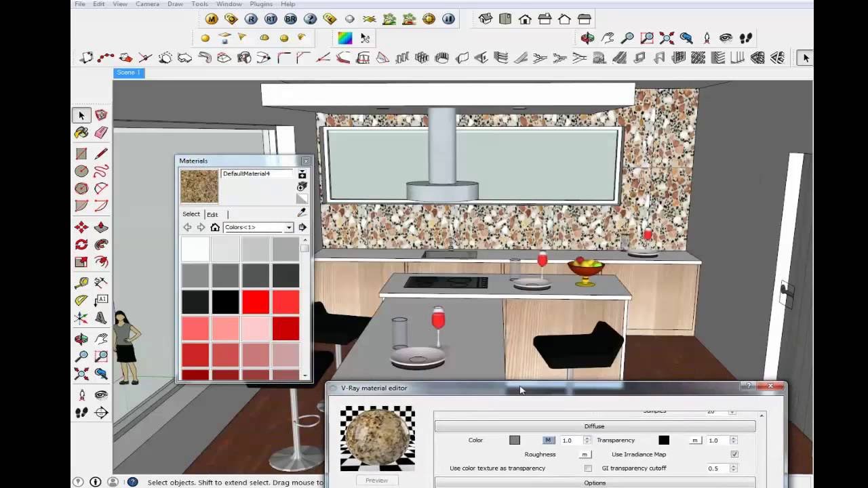Screen dimensions: 868x488
Task: Open the File menu
Action: tap(80, 4)
